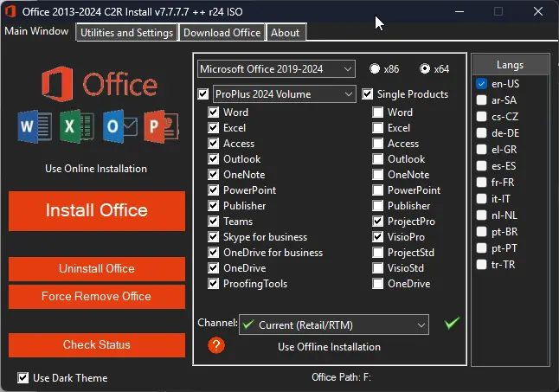The width and height of the screenshot is (559, 392).
Task: Uncheck Publisher in the ProPlus suite list
Action: point(213,206)
